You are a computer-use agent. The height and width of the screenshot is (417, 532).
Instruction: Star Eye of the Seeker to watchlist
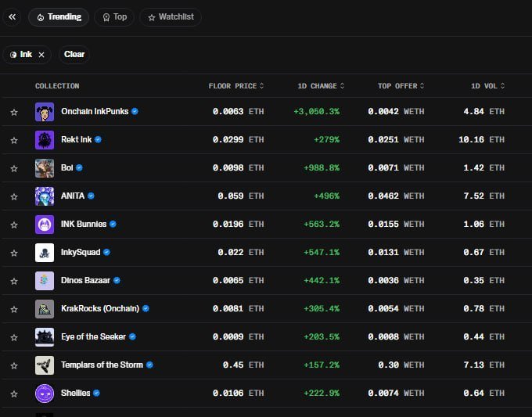pos(14,337)
